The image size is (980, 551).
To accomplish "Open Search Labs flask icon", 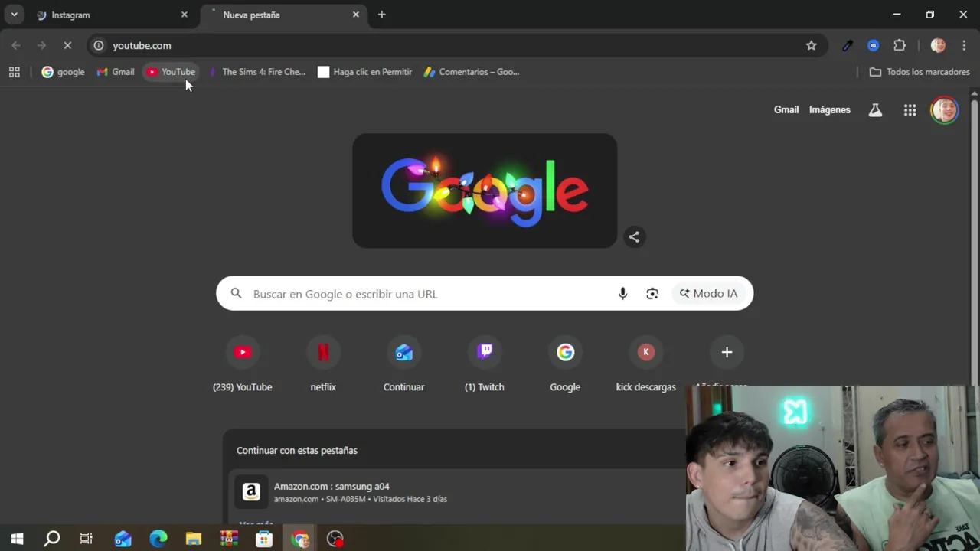I will pos(875,110).
